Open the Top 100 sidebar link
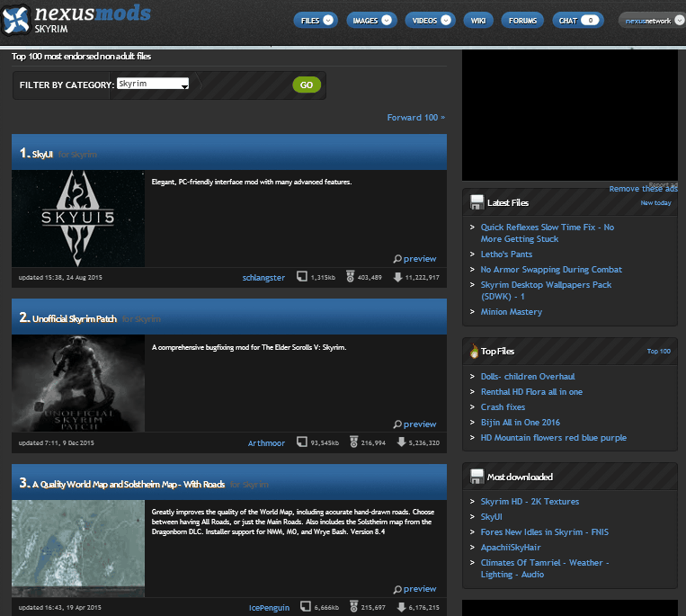 coord(658,351)
